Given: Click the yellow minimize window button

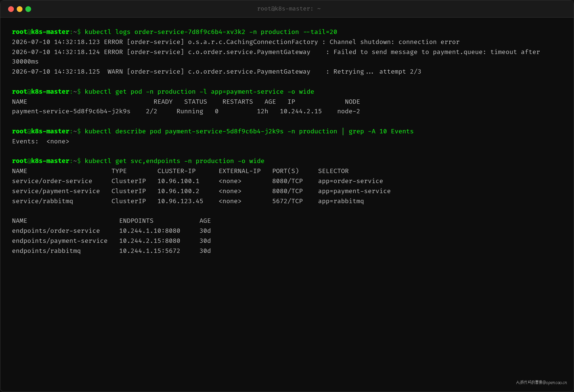Looking at the screenshot, I should [x=20, y=9].
